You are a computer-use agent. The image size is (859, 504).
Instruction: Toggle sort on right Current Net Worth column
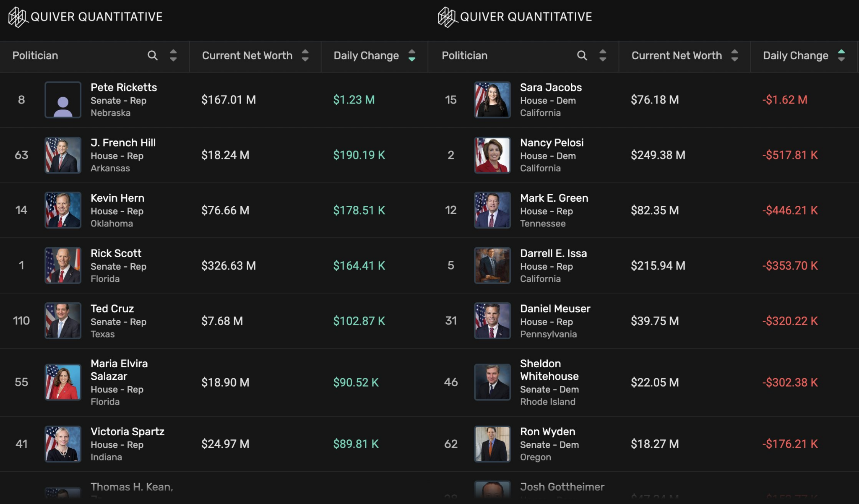pyautogui.click(x=735, y=55)
